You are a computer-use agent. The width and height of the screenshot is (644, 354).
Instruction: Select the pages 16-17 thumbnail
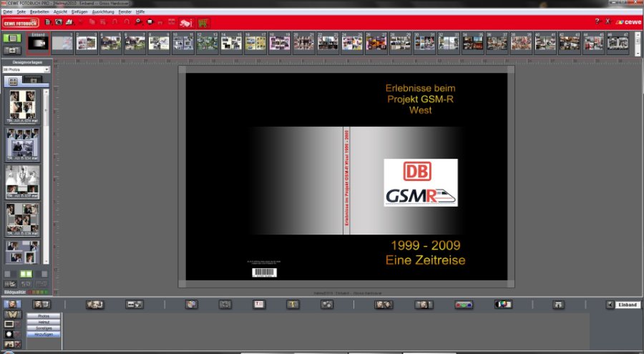click(x=255, y=43)
